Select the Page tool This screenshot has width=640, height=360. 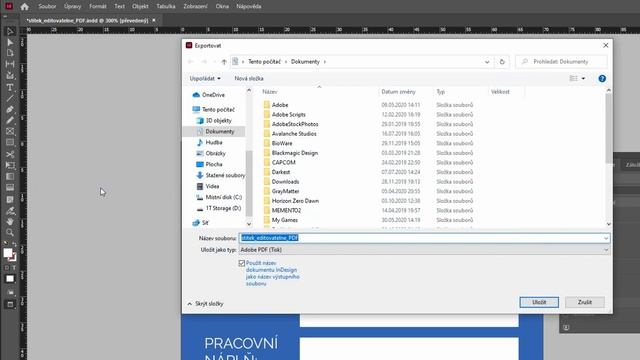click(x=10, y=53)
